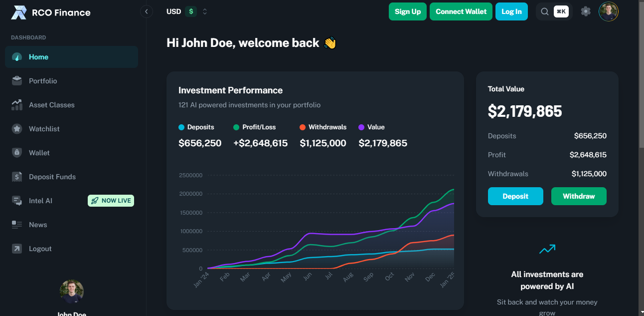Image resolution: width=644 pixels, height=316 pixels.
Task: Collapse the sidebar using the chevron
Action: pyautogui.click(x=146, y=11)
